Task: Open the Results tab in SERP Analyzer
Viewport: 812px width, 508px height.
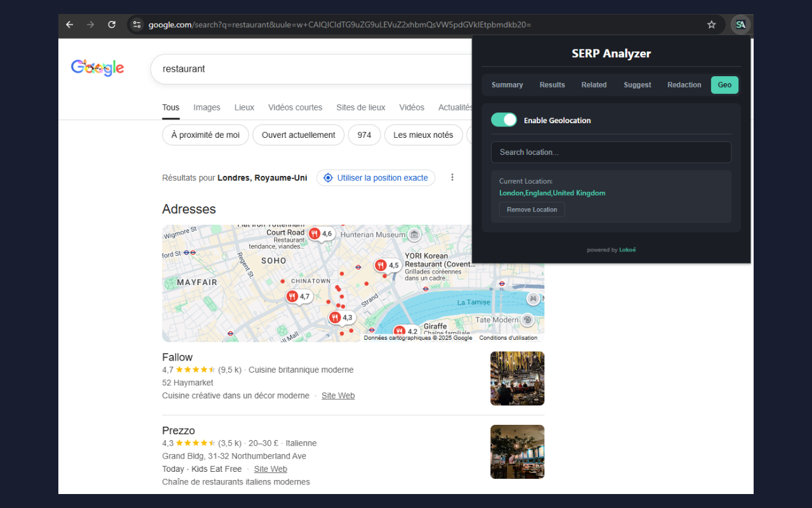Action: (x=552, y=84)
